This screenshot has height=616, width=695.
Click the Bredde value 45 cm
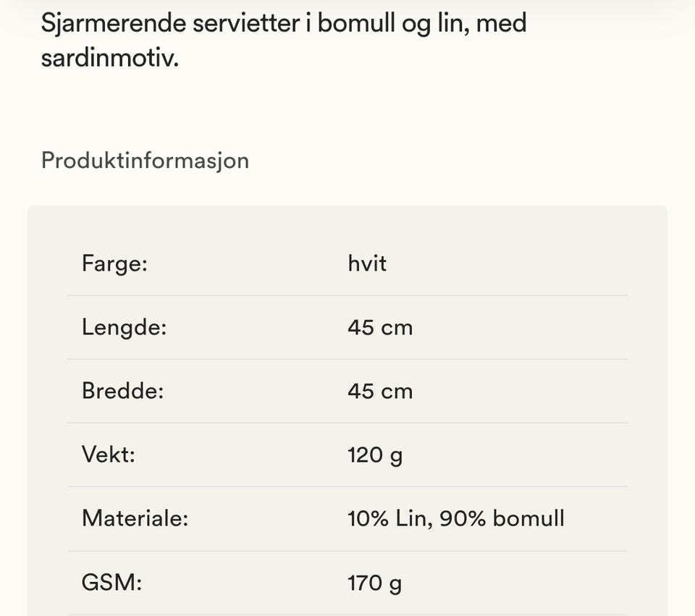[380, 392]
